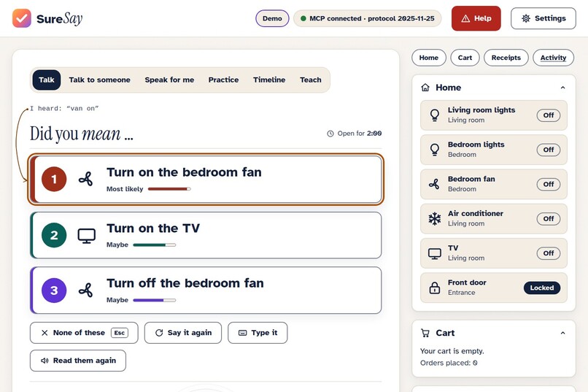Toggle Bedroom lights Off switch
The height and width of the screenshot is (392, 588).
549,150
